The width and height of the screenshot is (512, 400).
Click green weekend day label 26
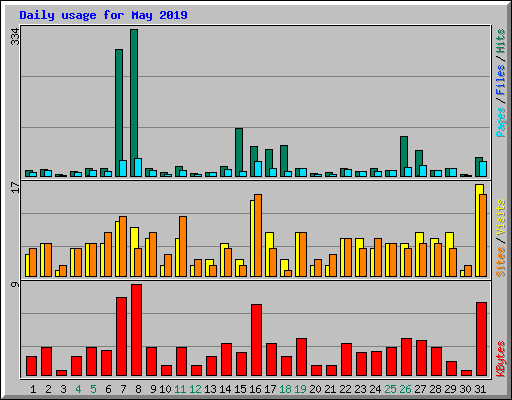405,389
